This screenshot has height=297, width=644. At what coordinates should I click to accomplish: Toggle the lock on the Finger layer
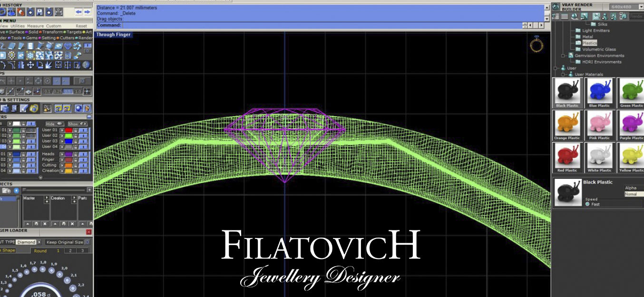pyautogui.click(x=75, y=159)
